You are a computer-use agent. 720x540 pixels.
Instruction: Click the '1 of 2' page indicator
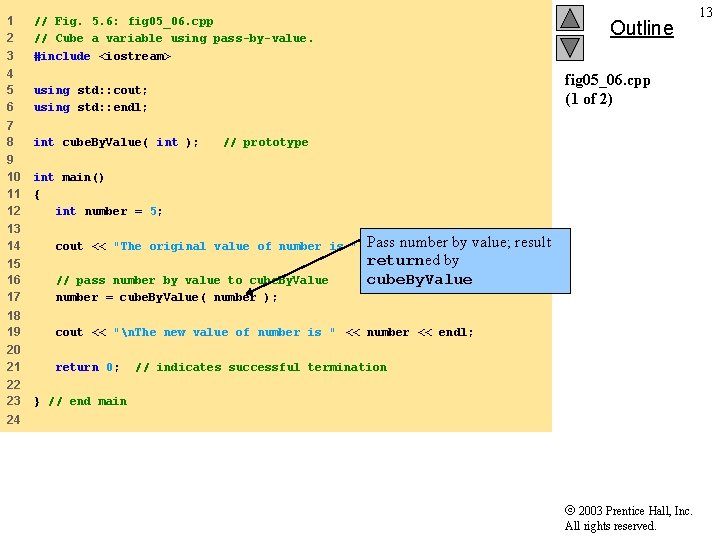tap(589, 99)
